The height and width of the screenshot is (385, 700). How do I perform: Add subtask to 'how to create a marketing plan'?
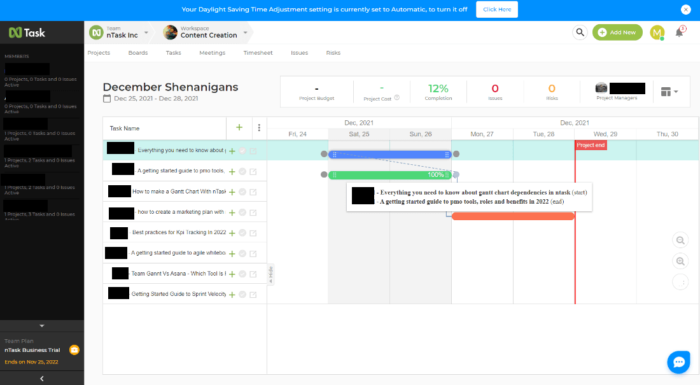pyautogui.click(x=232, y=213)
